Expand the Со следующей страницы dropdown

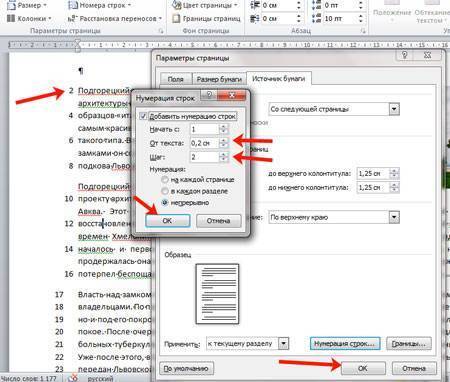click(x=394, y=109)
